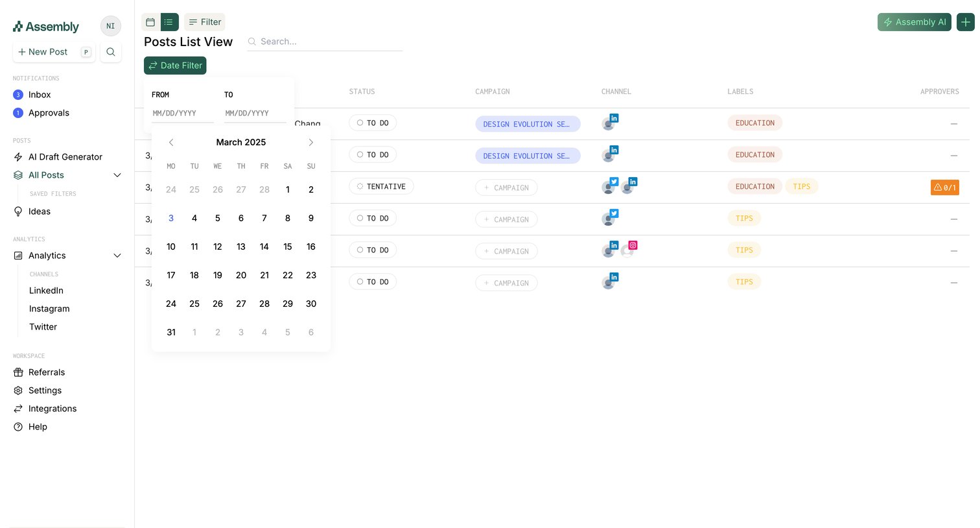
Task: Select March 15 in the calendar
Action: click(288, 246)
